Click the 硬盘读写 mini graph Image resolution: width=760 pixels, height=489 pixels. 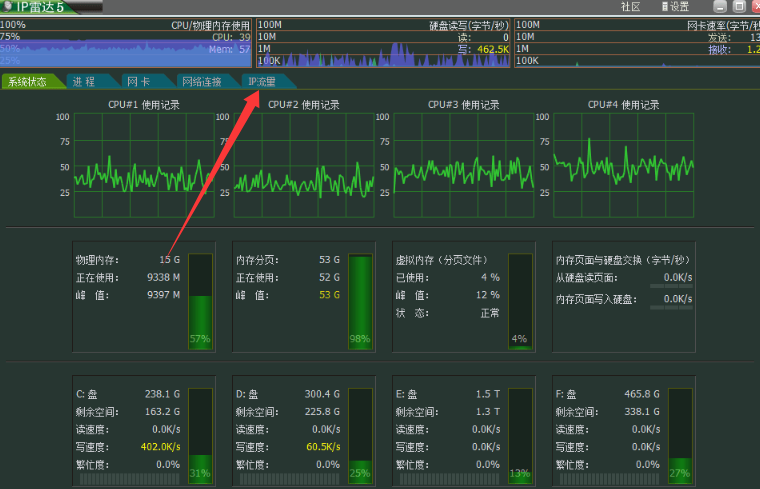[384, 44]
